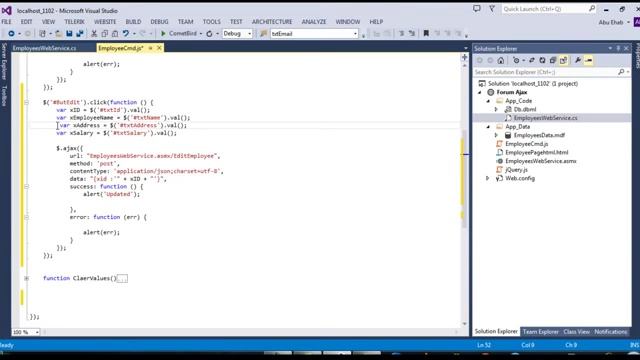Click search magnifier icon in Solution Explorer
The height and width of the screenshot is (360, 640).
621,72
